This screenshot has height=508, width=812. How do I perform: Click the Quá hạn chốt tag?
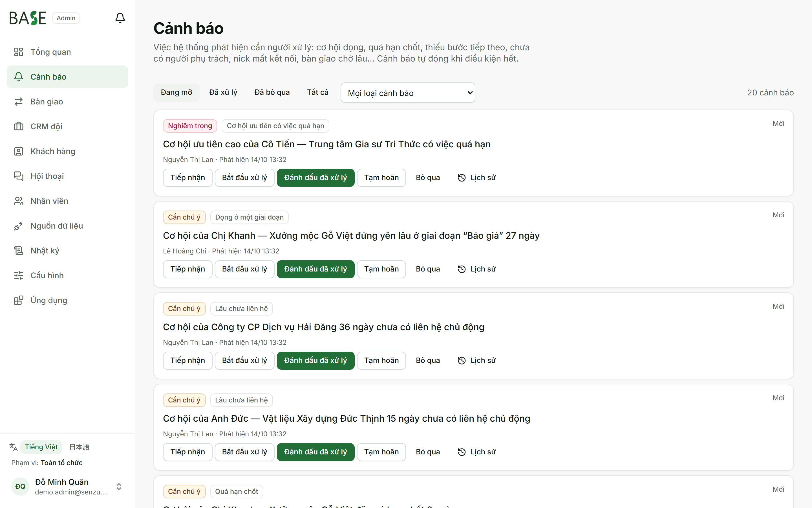[237, 492]
